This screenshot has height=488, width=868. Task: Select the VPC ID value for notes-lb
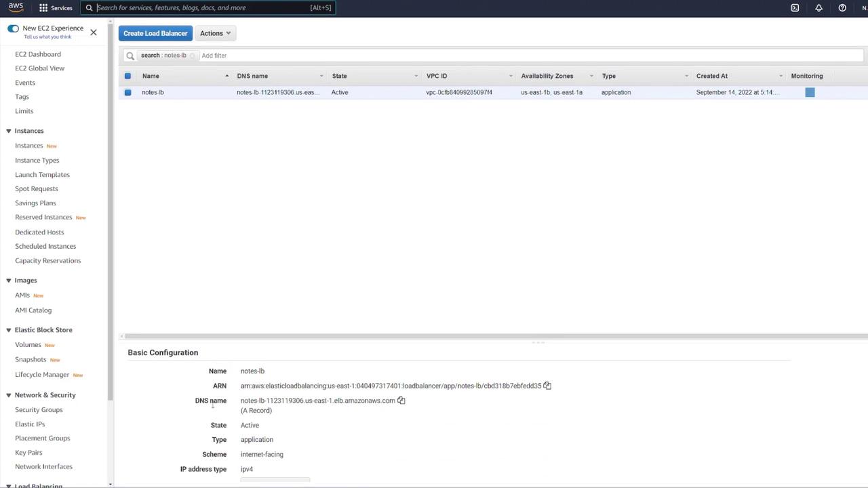459,92
